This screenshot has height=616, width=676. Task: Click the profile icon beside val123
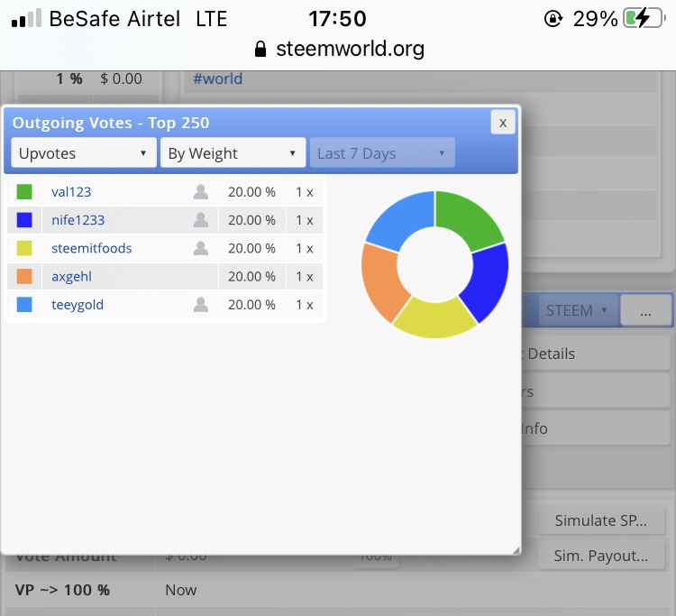[x=201, y=192]
